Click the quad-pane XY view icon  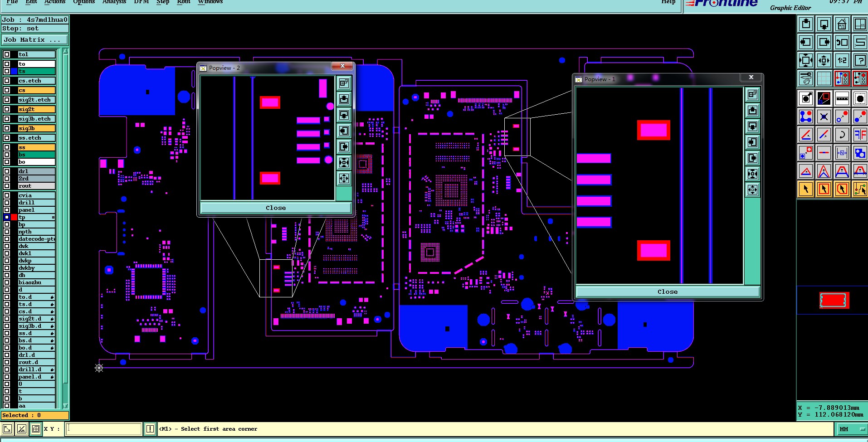(x=860, y=24)
